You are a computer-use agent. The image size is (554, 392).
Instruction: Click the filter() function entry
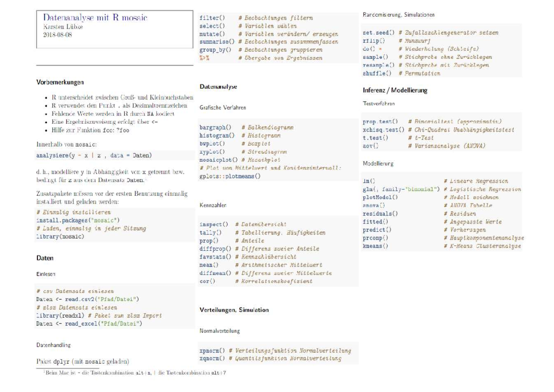(x=212, y=18)
